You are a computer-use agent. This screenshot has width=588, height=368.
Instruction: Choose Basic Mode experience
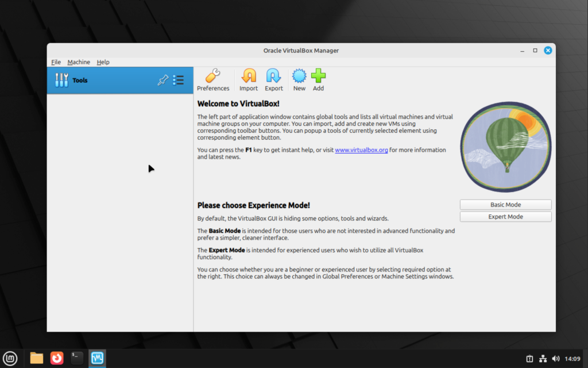(505, 204)
